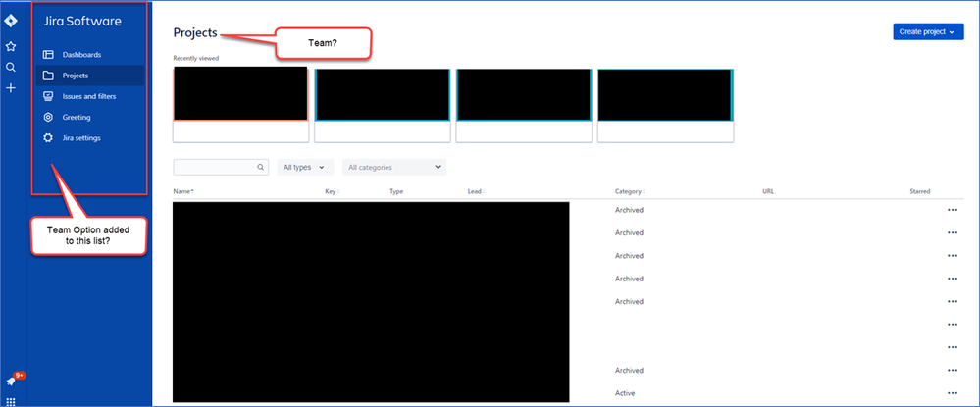Screen dimensions: 980x407
Task: Expand the All categories dropdown
Action: tap(394, 167)
